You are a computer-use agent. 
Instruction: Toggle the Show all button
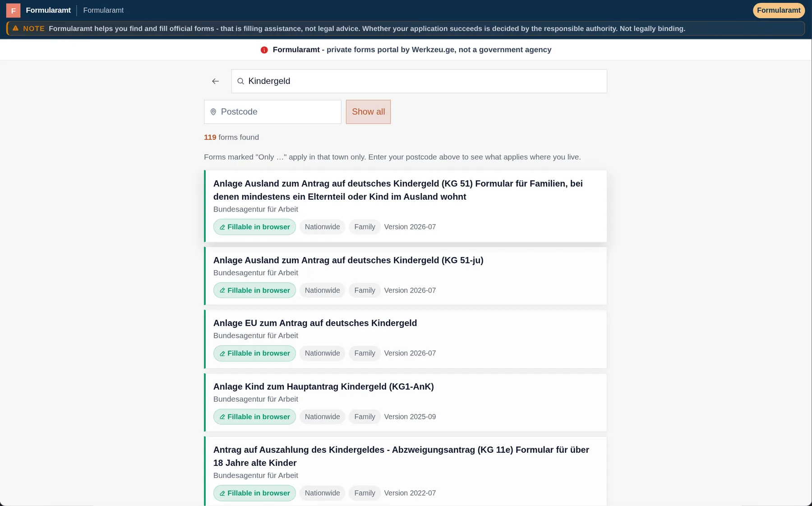coord(368,112)
